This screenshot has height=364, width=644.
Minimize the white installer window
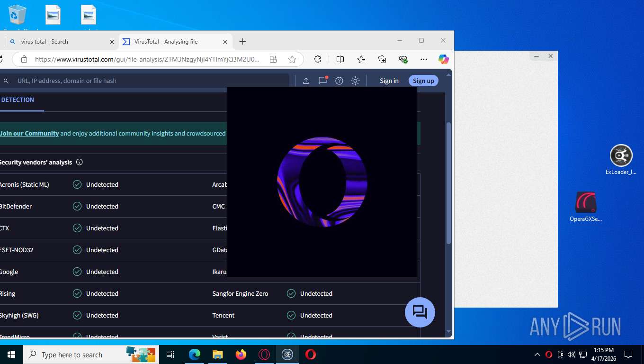537,56
